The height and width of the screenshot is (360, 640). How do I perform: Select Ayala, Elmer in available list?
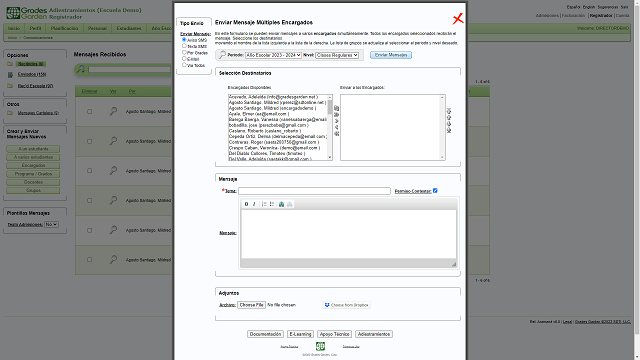[x=259, y=114]
